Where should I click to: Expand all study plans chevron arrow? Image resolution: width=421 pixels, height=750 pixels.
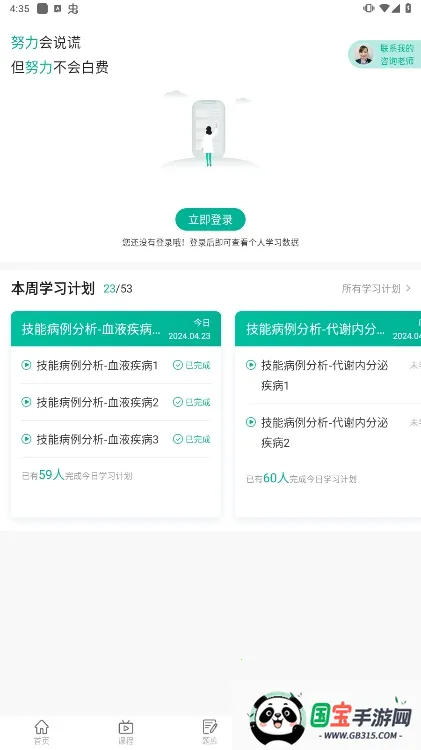point(408,288)
